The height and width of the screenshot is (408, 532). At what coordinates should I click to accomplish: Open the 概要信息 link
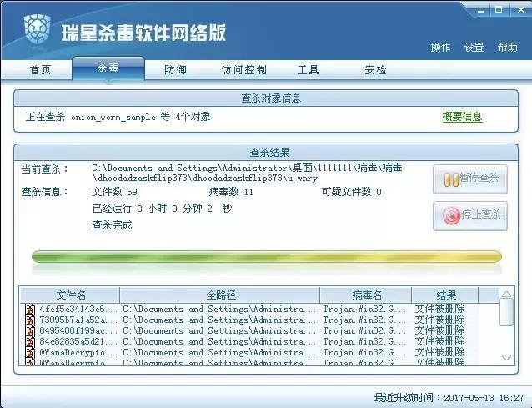462,117
